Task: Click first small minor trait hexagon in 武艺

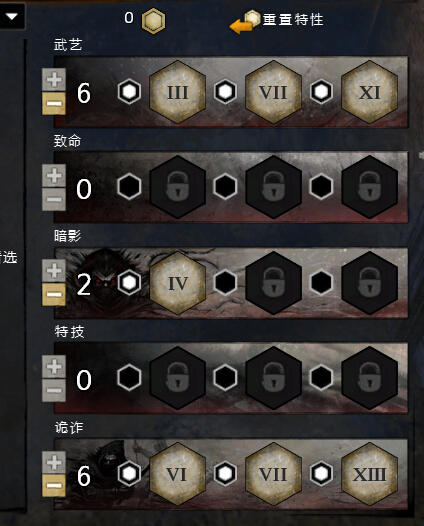Action: pos(129,91)
